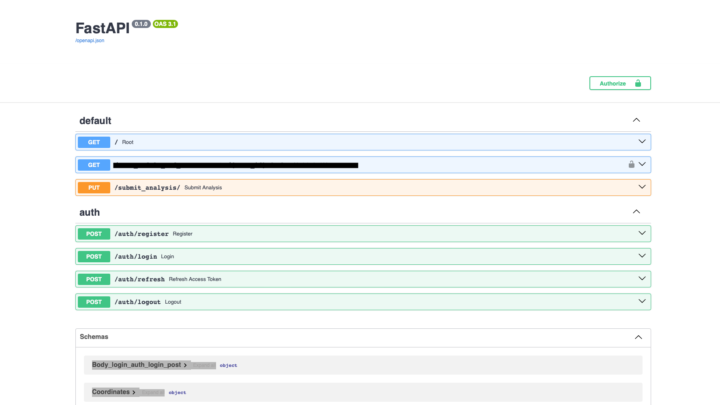This screenshot has width=720, height=405.
Task: Click the PUT badge for submit_analysis
Action: tap(94, 187)
